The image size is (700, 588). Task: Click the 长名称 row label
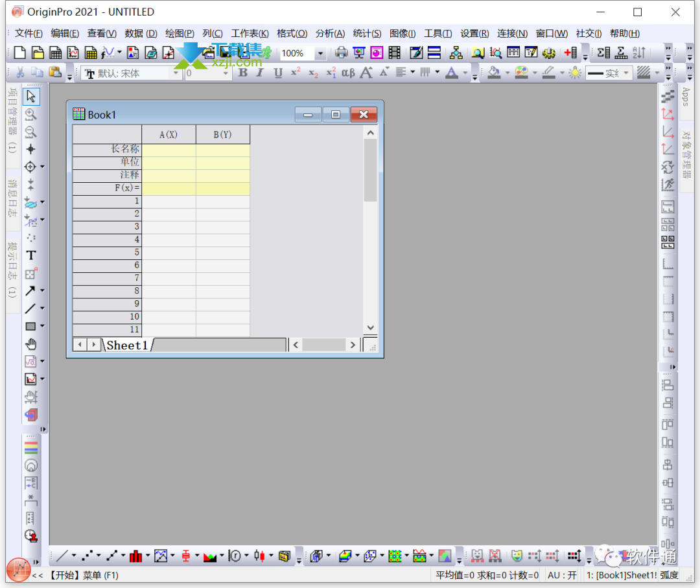pos(107,148)
